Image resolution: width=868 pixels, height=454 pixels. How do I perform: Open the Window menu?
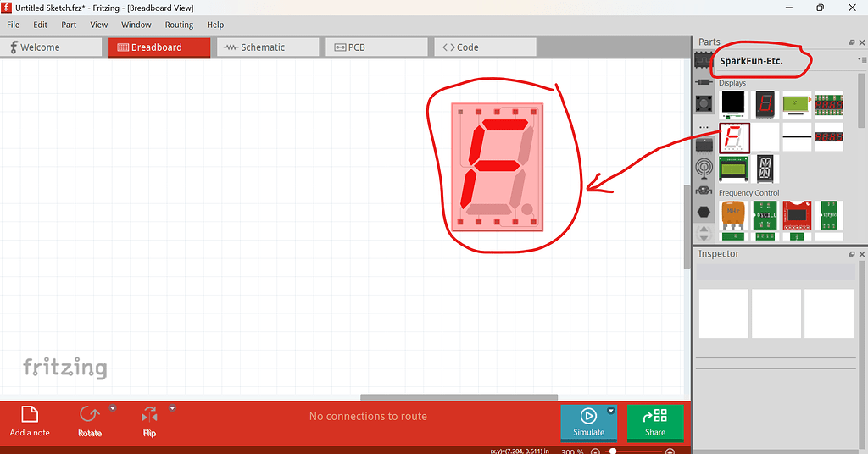tap(136, 25)
